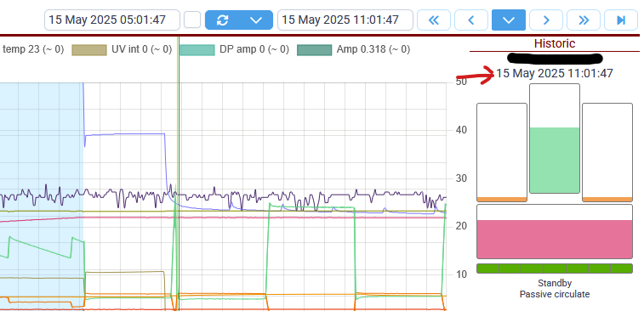The image size is (644, 311).
Task: Open the blue down-chevron time range menu
Action: pos(509,20)
